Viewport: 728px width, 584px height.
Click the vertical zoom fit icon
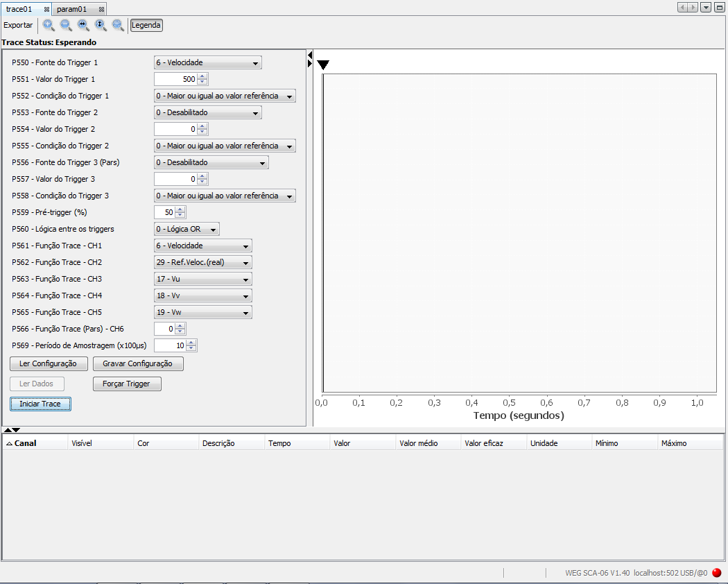tap(101, 25)
